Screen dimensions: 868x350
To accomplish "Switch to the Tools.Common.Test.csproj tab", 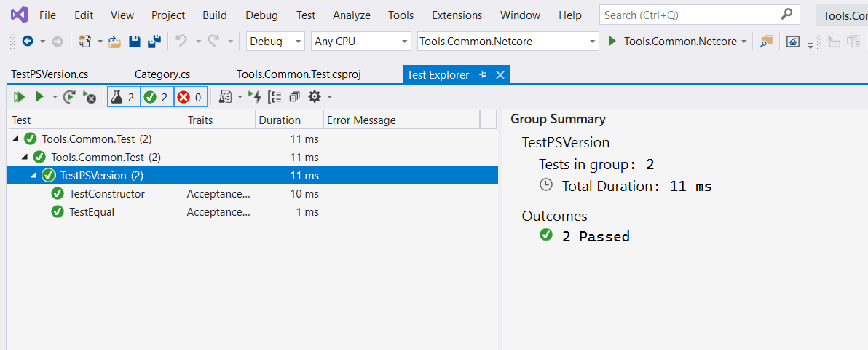I will click(299, 74).
